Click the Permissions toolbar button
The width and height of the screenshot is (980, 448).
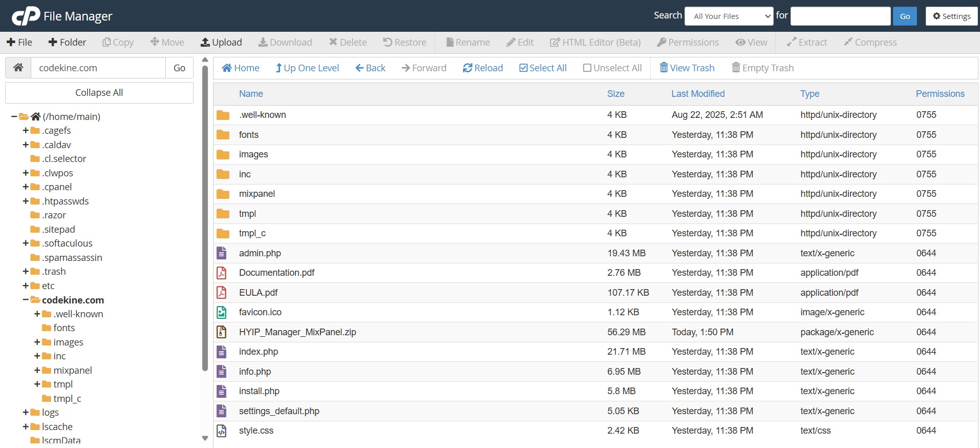(x=688, y=42)
